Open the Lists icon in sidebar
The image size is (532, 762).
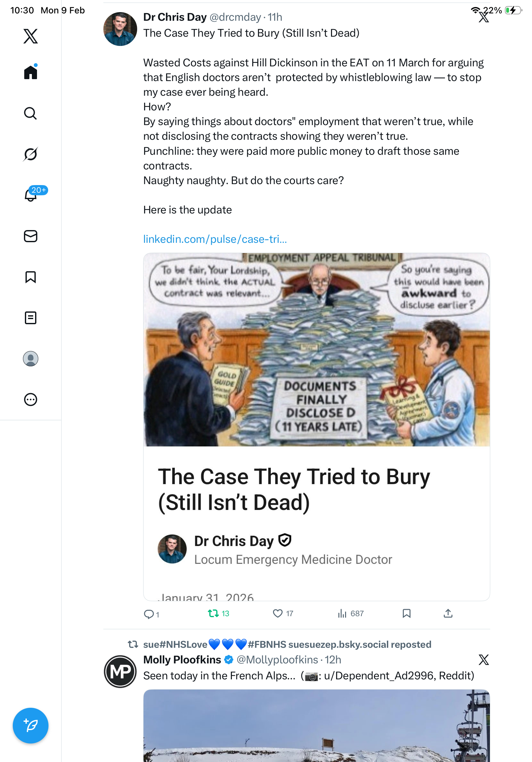point(31,317)
